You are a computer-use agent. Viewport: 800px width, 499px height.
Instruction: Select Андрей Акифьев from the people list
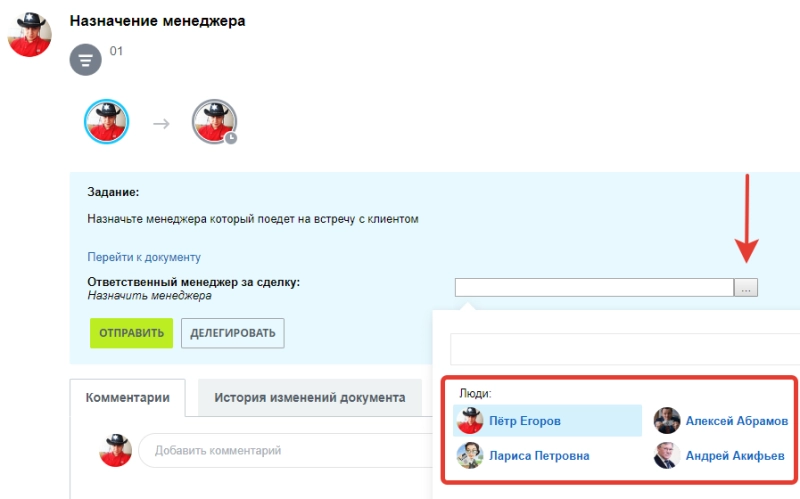(735, 456)
